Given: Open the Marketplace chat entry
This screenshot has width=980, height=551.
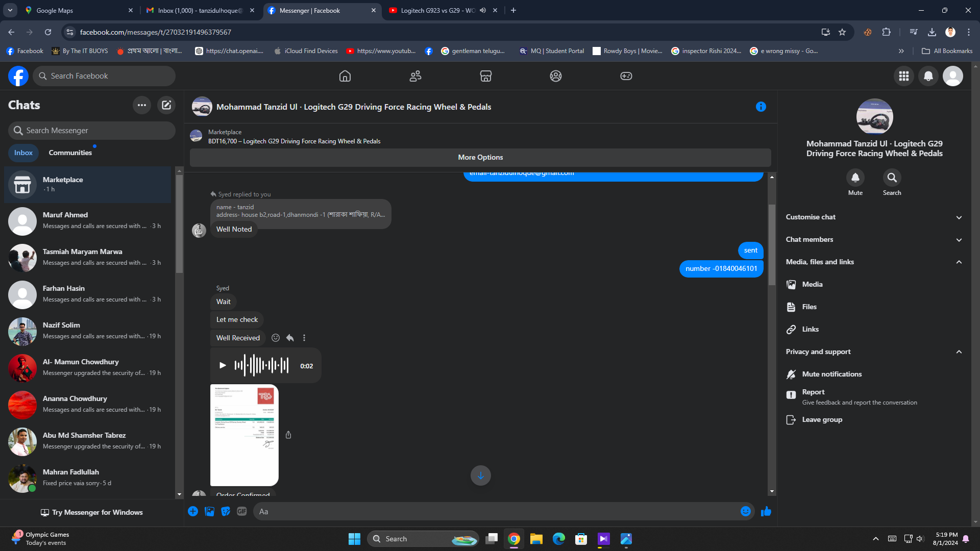Looking at the screenshot, I should tap(88, 185).
